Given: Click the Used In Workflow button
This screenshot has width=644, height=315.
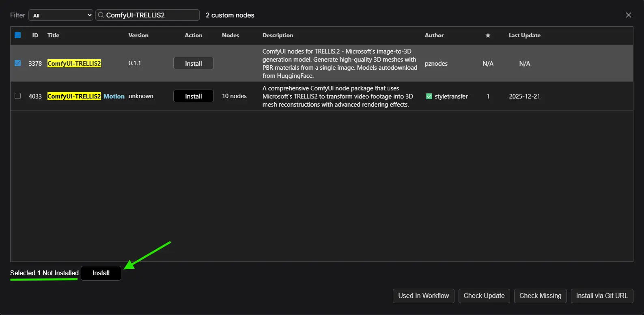Looking at the screenshot, I should tap(423, 296).
